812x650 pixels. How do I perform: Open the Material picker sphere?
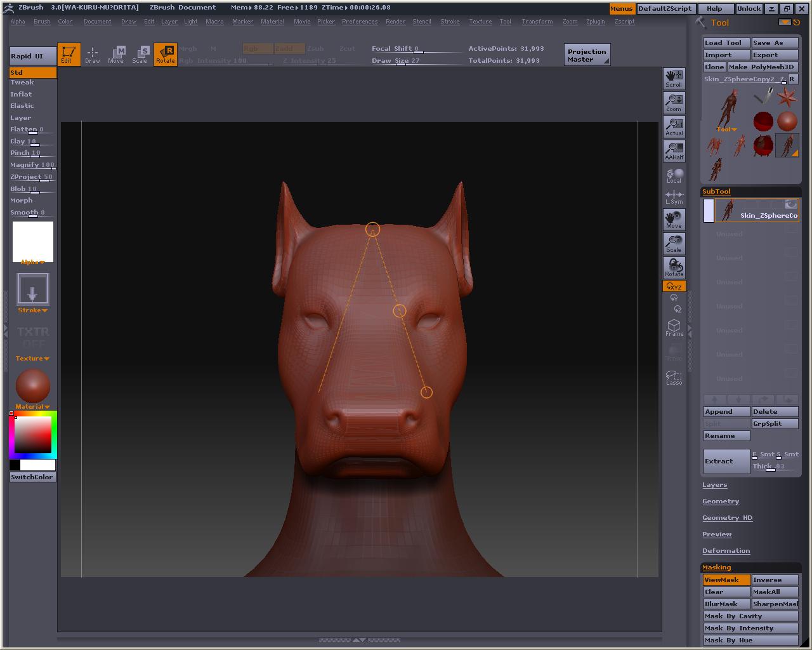(33, 385)
